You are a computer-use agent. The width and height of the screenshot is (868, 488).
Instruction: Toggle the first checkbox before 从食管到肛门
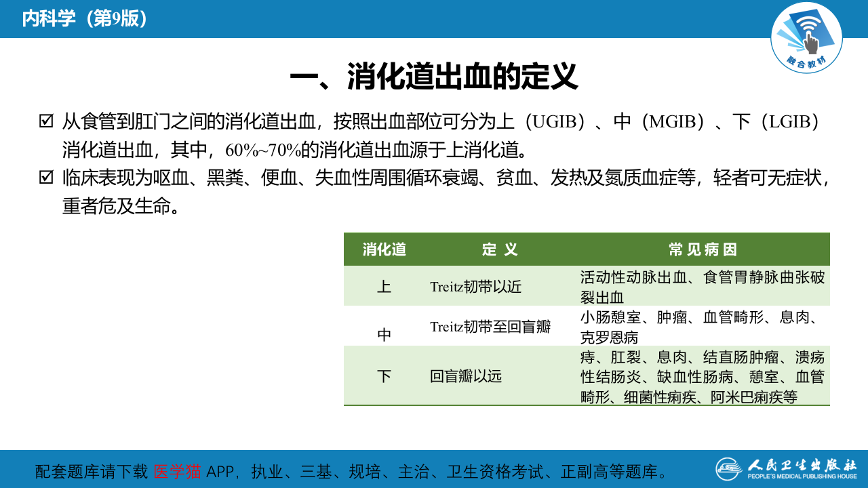(x=46, y=119)
